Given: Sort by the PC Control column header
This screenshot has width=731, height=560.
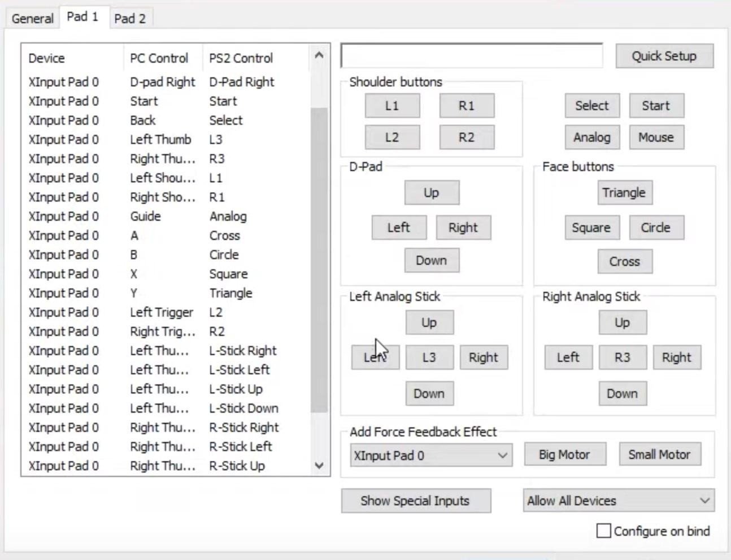Looking at the screenshot, I should coord(163,58).
